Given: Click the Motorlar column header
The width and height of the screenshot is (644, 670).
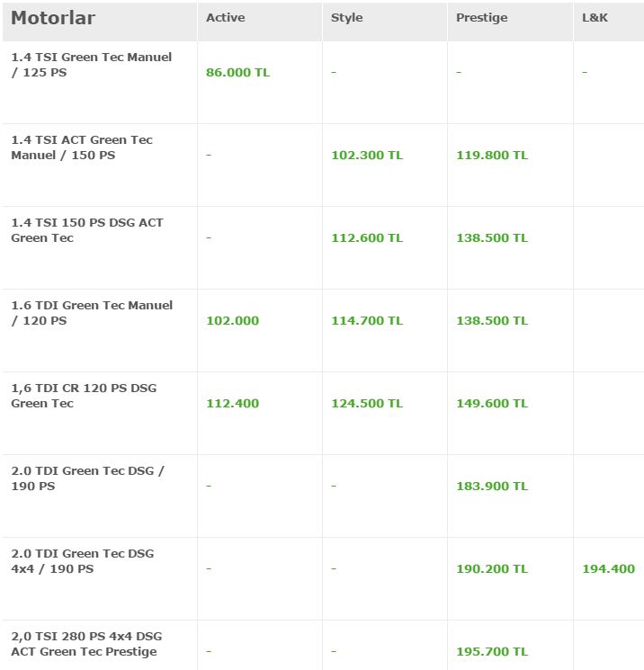Looking at the screenshot, I should [x=53, y=18].
